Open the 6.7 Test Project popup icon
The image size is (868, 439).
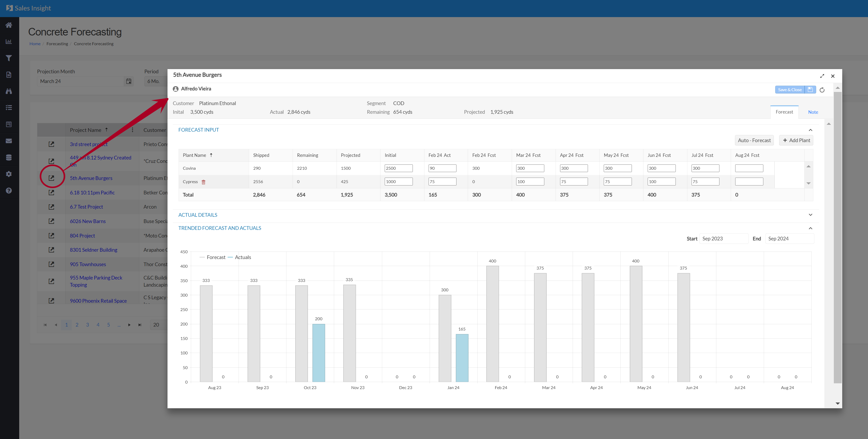pos(51,207)
